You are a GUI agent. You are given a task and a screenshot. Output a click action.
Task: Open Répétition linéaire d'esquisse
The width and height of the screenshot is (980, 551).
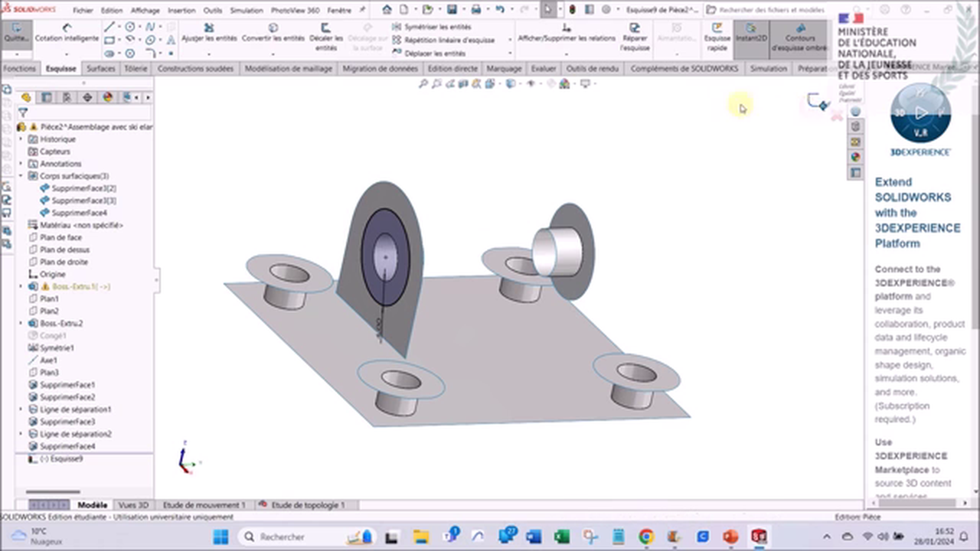(450, 39)
